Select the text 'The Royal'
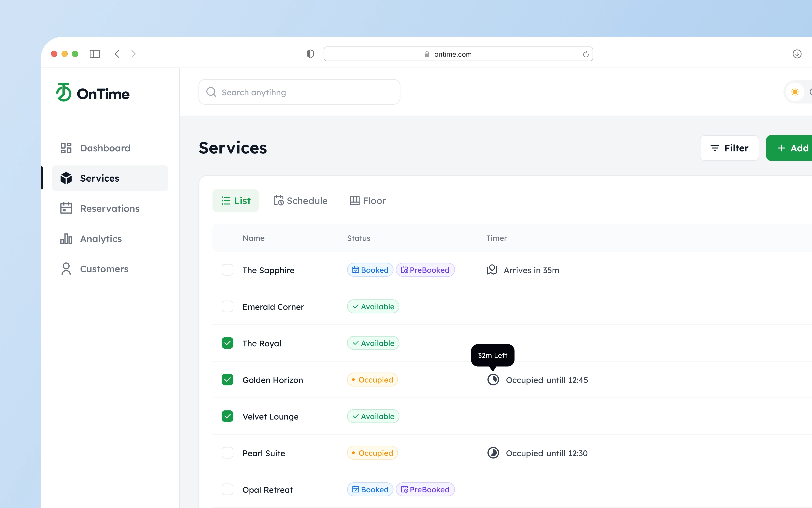The width and height of the screenshot is (812, 508). 262,343
